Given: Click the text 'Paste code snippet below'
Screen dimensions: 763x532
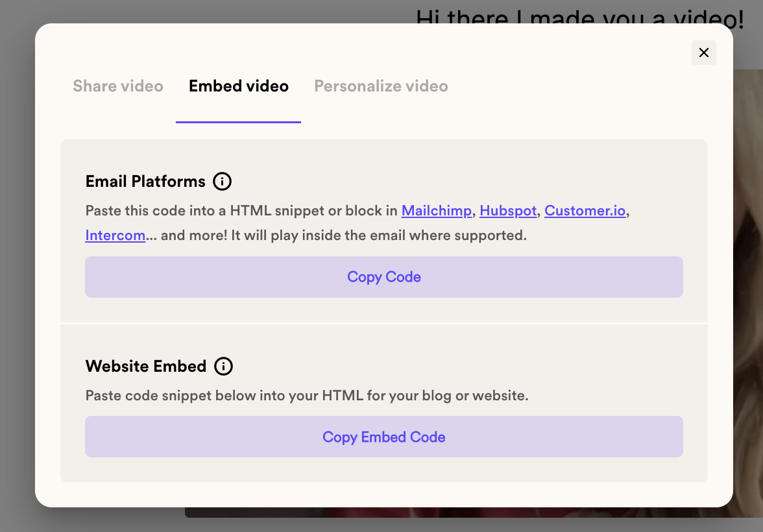Looking at the screenshot, I should tap(170, 395).
